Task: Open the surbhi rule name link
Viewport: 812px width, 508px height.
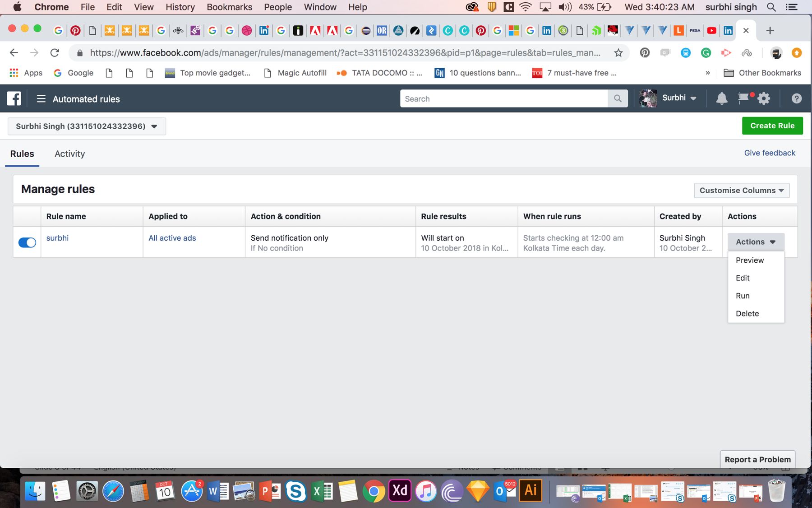Action: pos(57,238)
